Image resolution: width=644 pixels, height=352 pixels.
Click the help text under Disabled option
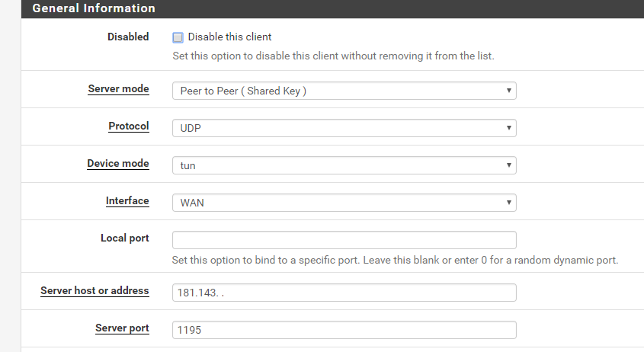point(333,56)
